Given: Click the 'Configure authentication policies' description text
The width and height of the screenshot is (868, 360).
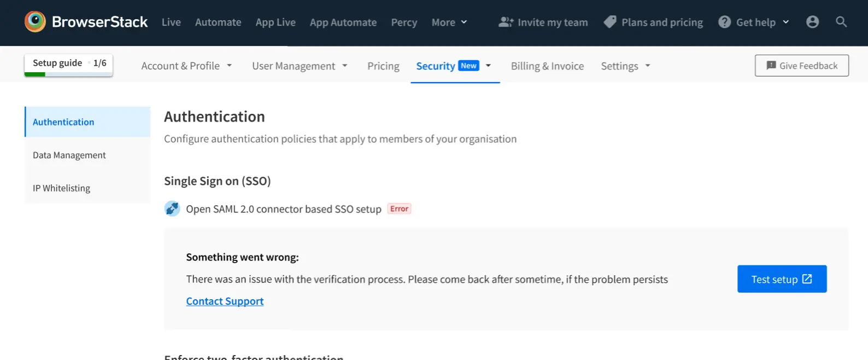Looking at the screenshot, I should (341, 139).
